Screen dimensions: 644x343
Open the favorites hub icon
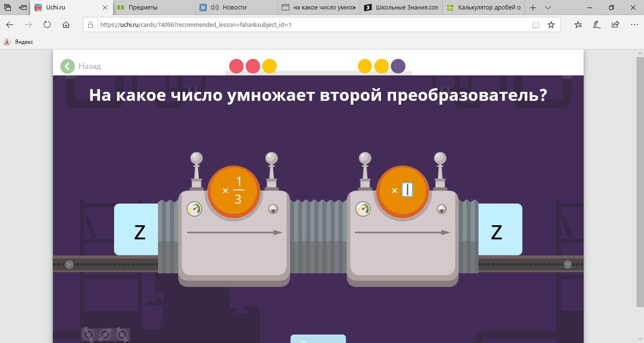click(578, 24)
